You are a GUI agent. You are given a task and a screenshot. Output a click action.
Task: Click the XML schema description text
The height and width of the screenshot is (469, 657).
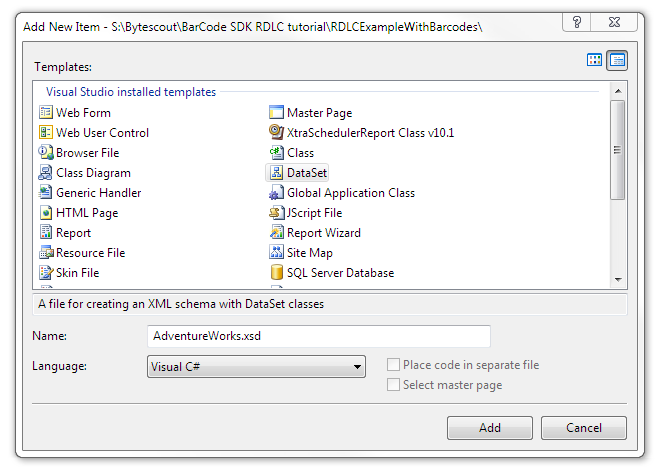coord(181,304)
